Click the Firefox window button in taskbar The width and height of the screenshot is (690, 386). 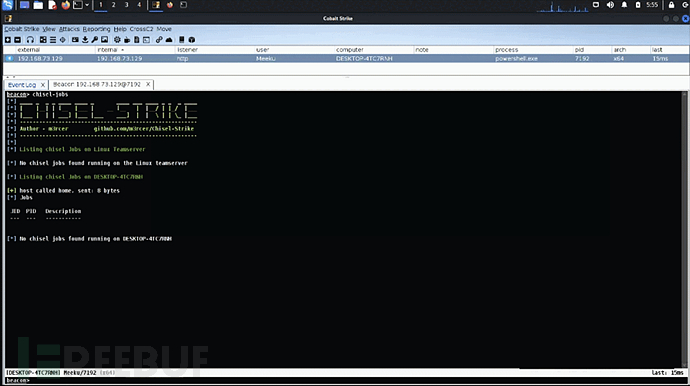170,5
